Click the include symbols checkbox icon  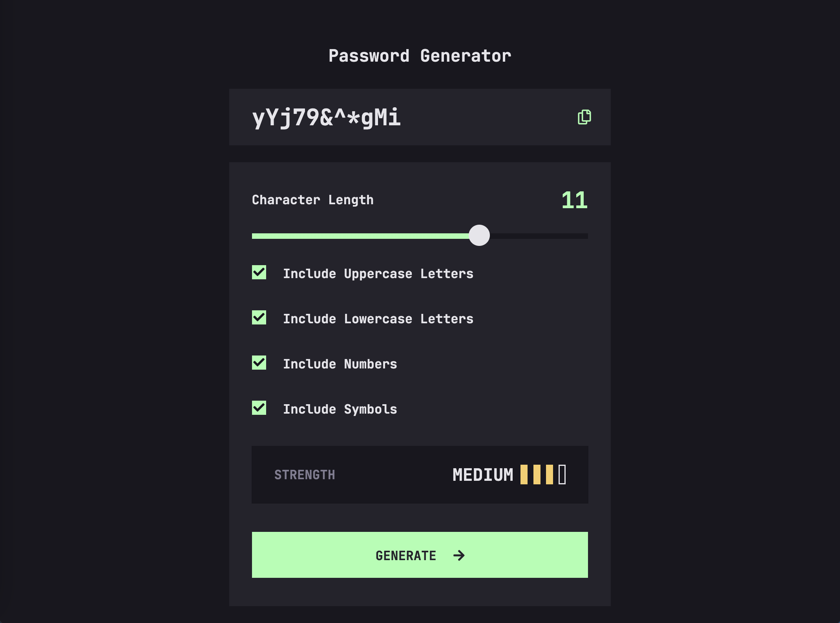click(x=259, y=409)
